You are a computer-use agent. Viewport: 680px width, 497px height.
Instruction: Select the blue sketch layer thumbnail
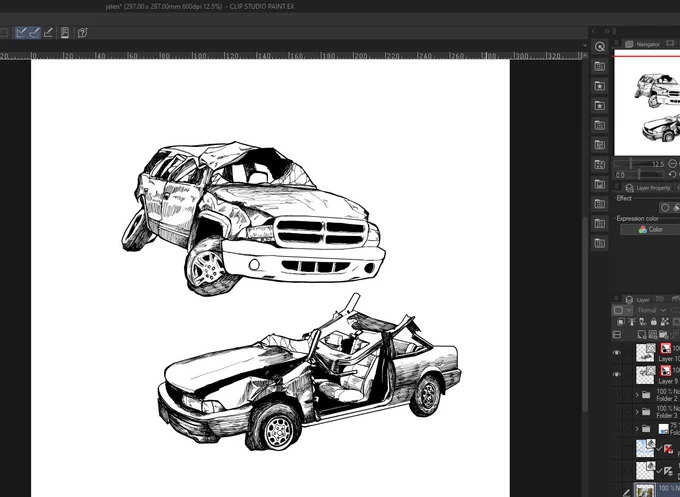(645, 448)
